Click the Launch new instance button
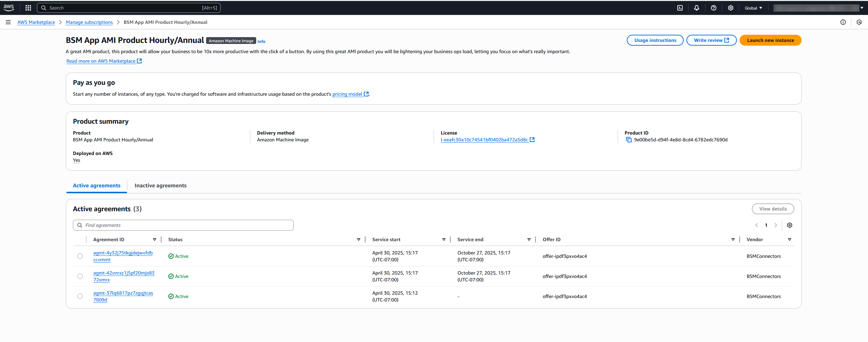Viewport: 868px width, 342px height. point(770,40)
